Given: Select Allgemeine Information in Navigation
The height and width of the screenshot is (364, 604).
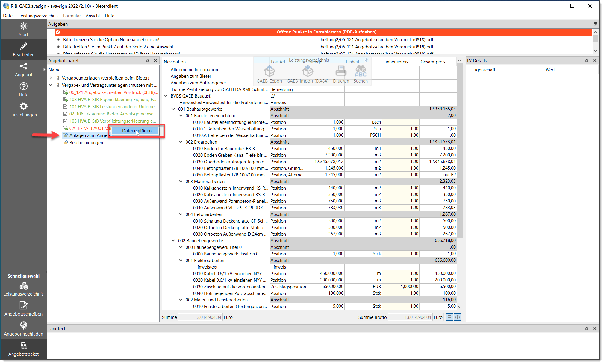Looking at the screenshot, I should [x=194, y=70].
